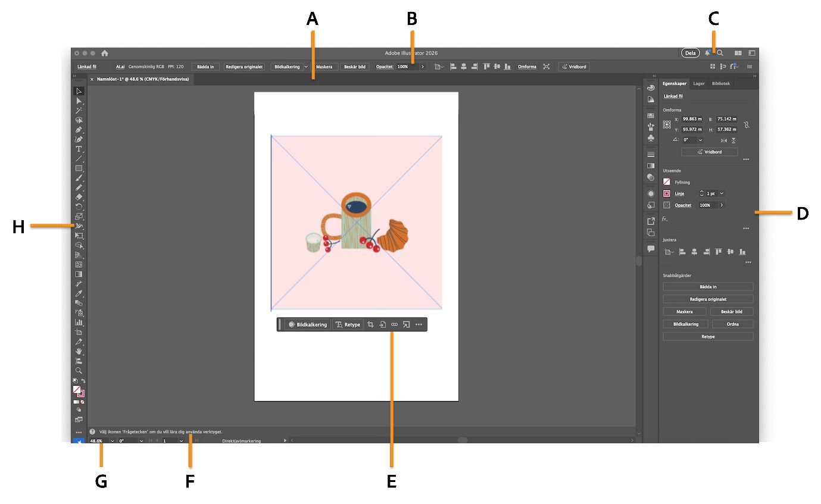The image size is (821, 504).
Task: Show more options in the Utseende section
Action: pos(746,228)
